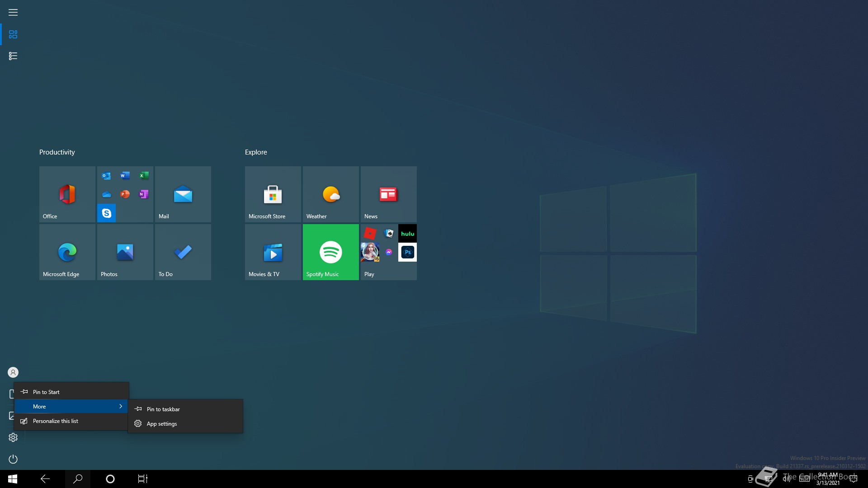Switch to Pinned tiles view
This screenshot has height=488, width=868.
click(13, 34)
